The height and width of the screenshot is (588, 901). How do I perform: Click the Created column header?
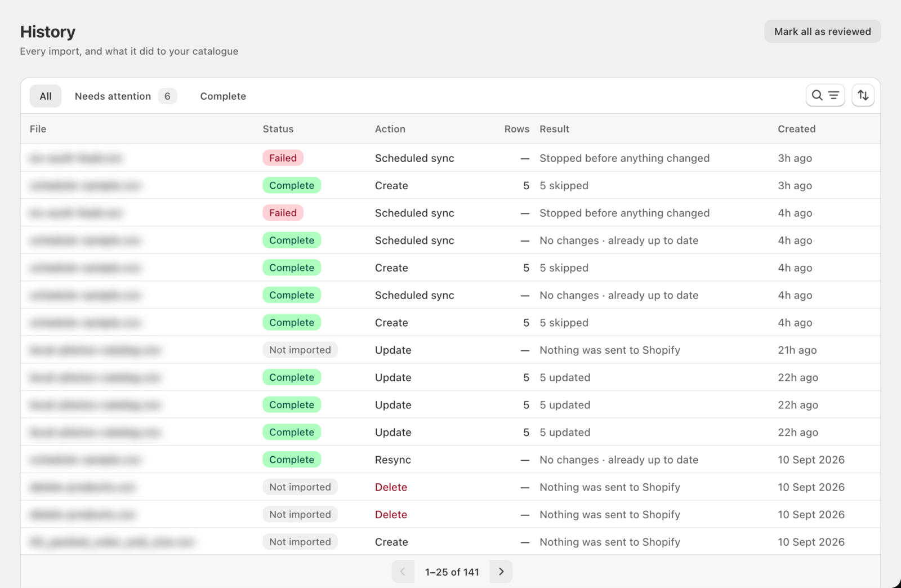[x=796, y=129]
